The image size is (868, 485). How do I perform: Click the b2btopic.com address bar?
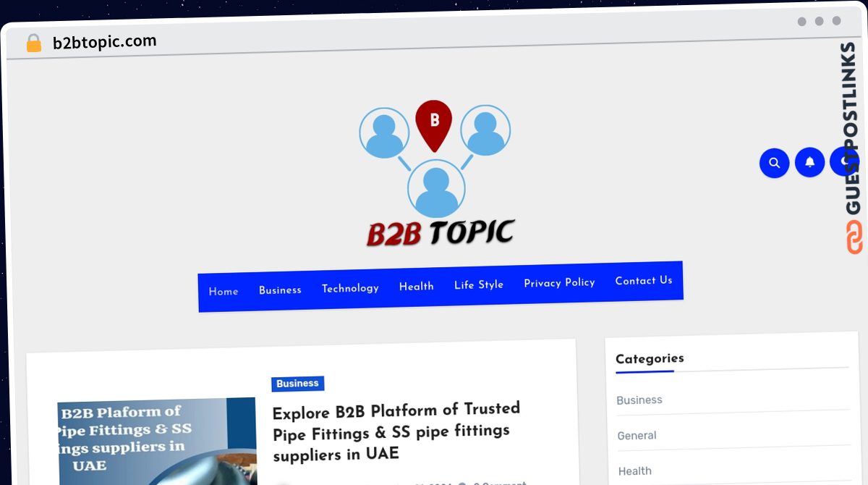(105, 42)
